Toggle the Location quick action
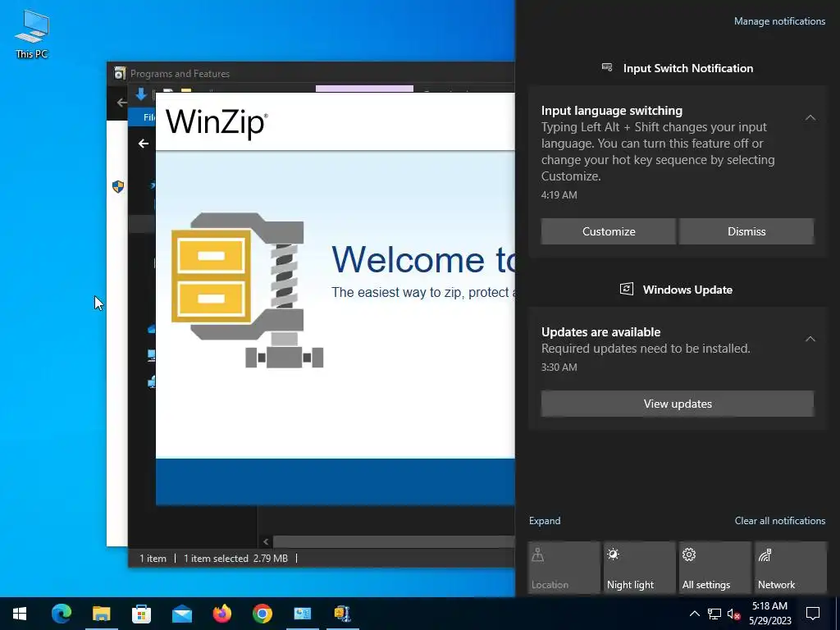 point(564,568)
